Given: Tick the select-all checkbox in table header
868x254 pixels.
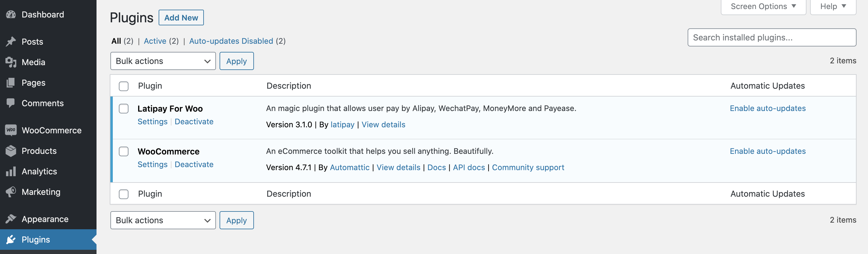Looking at the screenshot, I should click(124, 86).
